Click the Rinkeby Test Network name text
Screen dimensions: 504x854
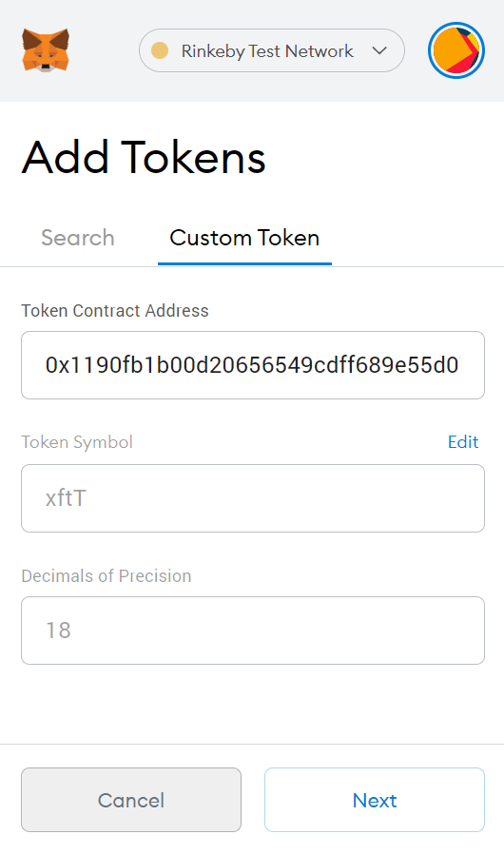pyautogui.click(x=267, y=51)
